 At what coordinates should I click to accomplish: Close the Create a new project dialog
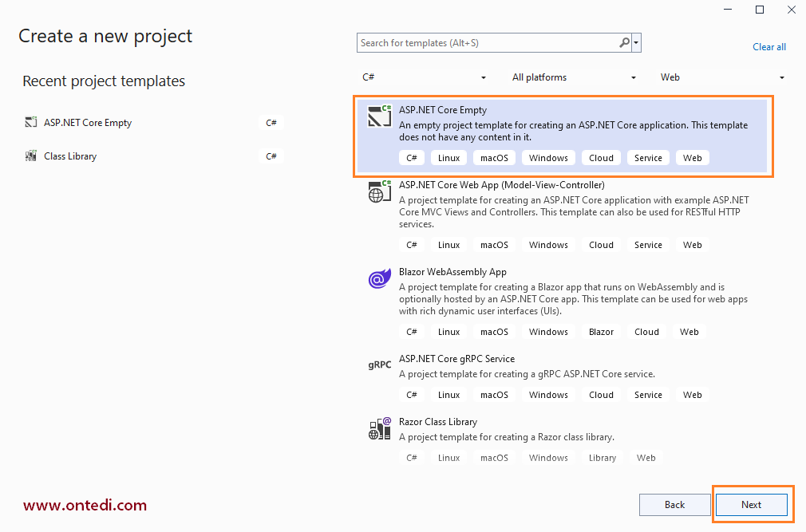(791, 10)
